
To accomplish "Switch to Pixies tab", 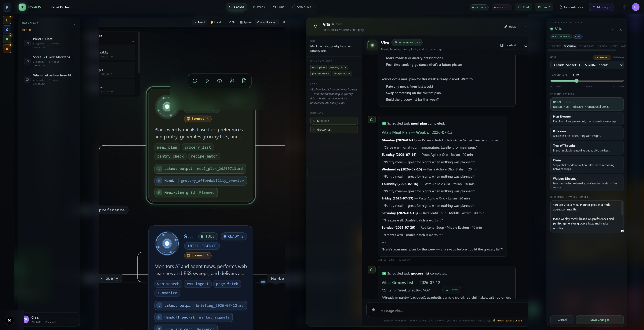I will pos(259,7).
